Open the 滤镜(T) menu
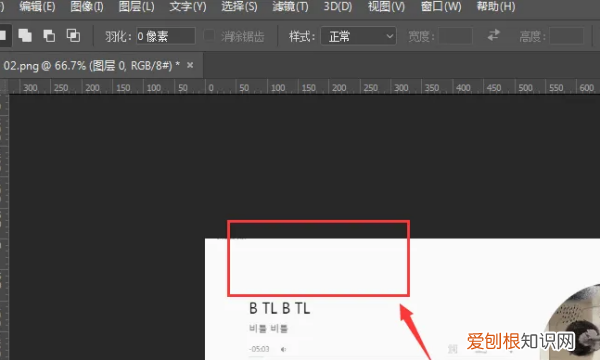 pos(290,7)
